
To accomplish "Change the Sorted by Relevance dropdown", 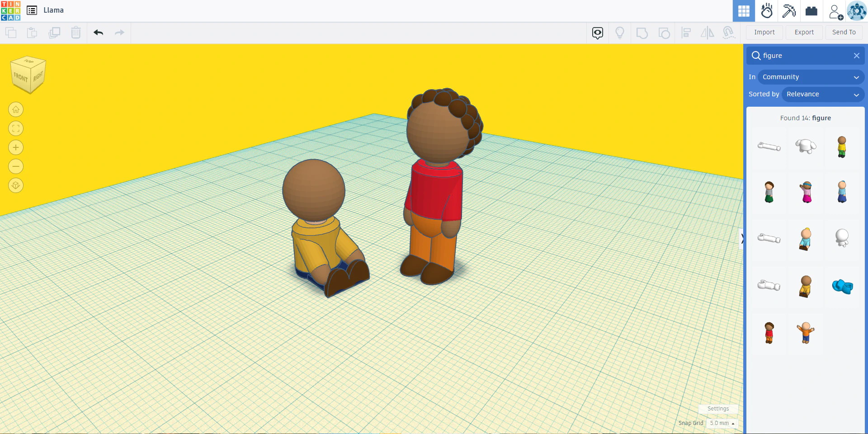I will pos(823,94).
